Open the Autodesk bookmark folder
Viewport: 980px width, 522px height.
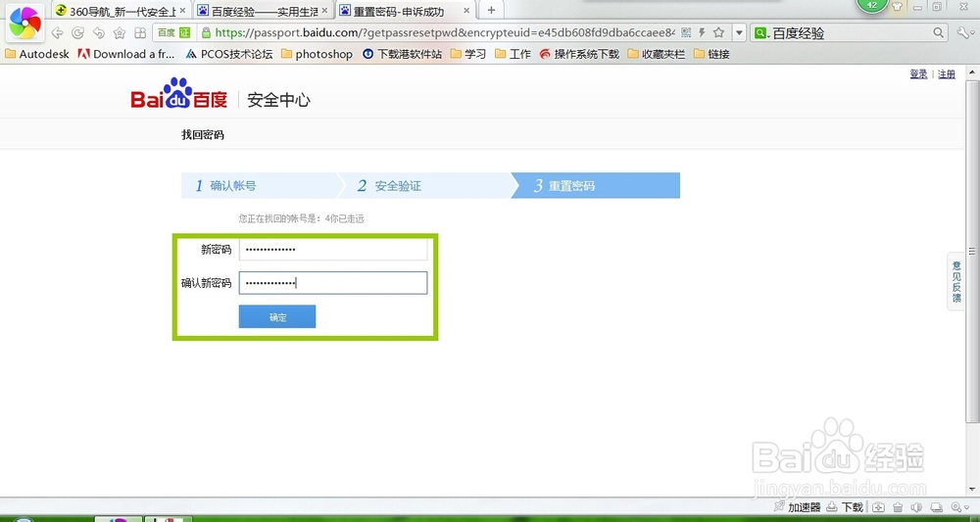(37, 54)
